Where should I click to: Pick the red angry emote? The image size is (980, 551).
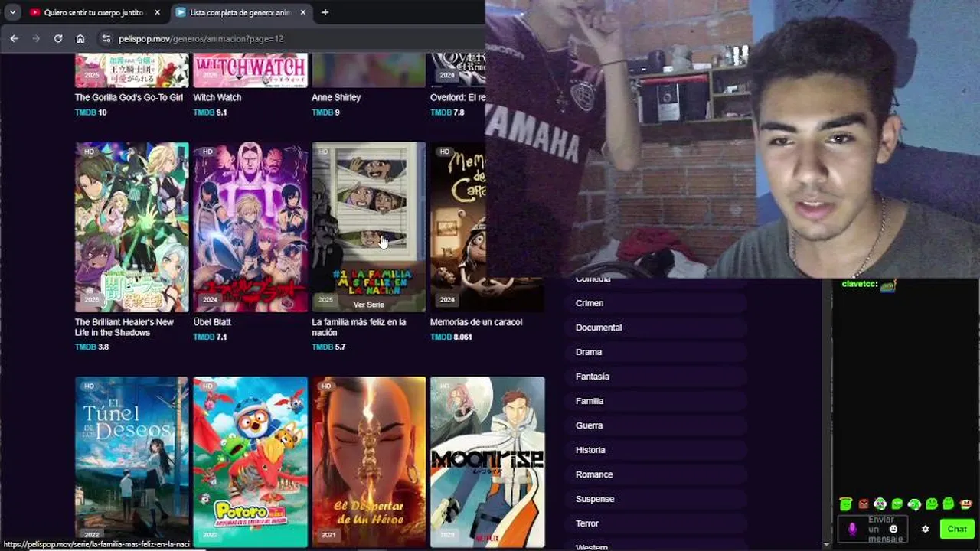[x=864, y=504]
